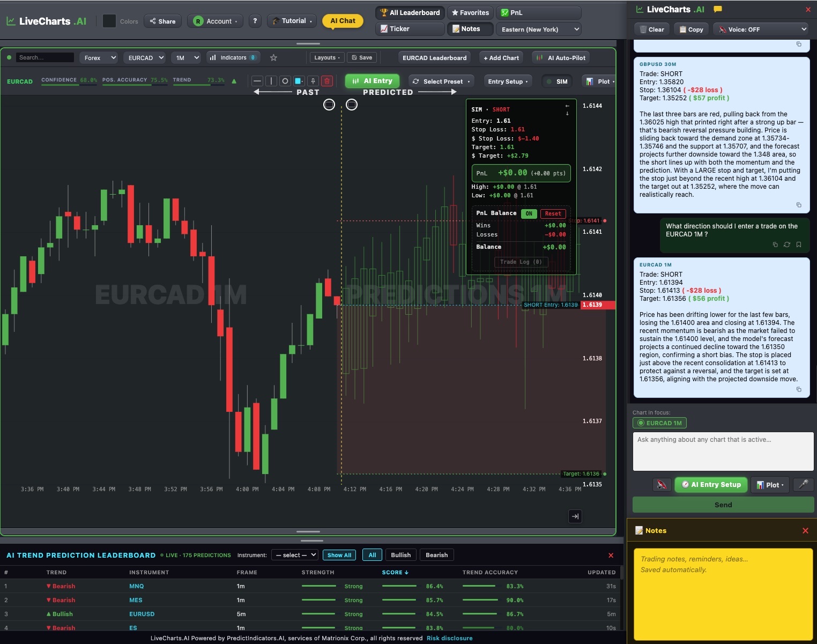Screen dimensions: 817x644
Task: Toggle the EURCAD 1M chart in focus
Action: click(659, 423)
